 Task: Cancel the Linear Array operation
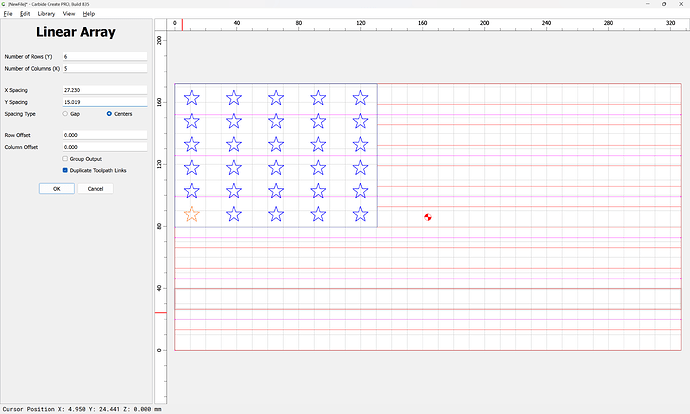tap(95, 188)
